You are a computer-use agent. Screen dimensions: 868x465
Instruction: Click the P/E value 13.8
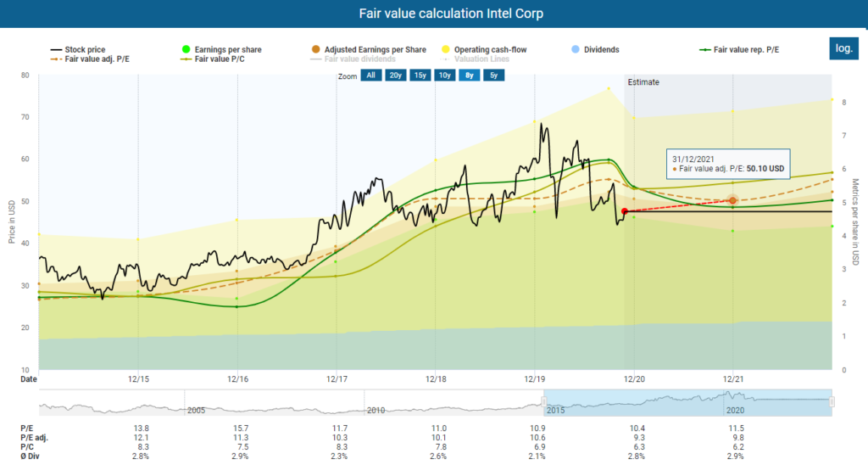click(142, 429)
